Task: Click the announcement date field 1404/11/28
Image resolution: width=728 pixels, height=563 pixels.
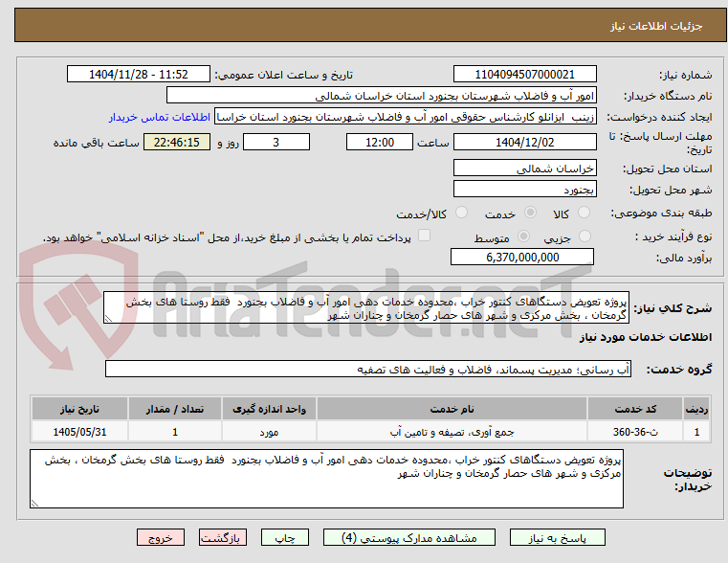Action: pos(139,75)
